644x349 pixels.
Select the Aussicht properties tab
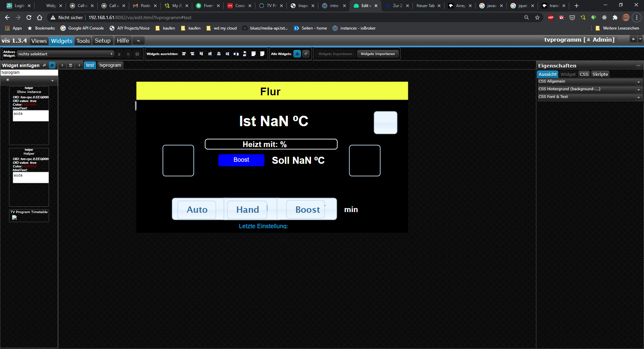click(x=547, y=74)
